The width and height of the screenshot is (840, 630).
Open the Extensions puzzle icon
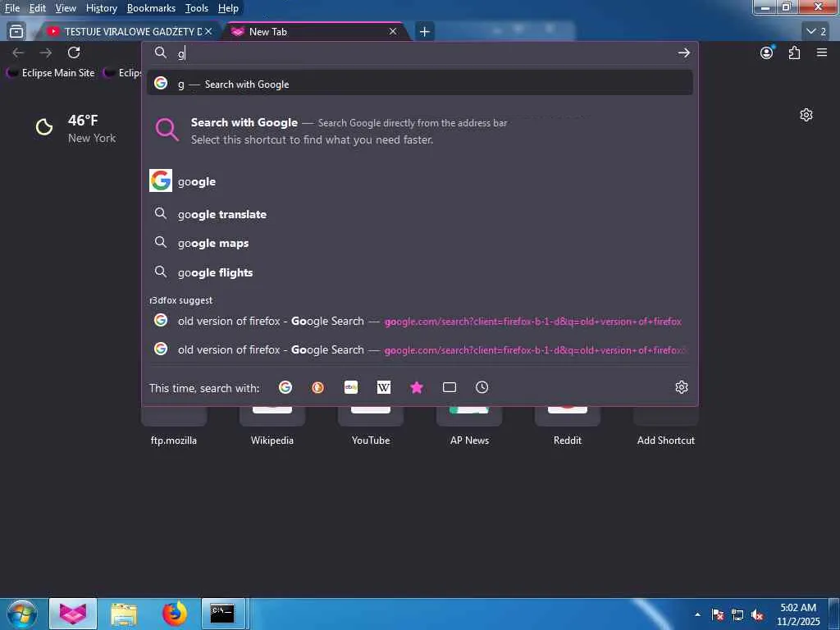(794, 52)
